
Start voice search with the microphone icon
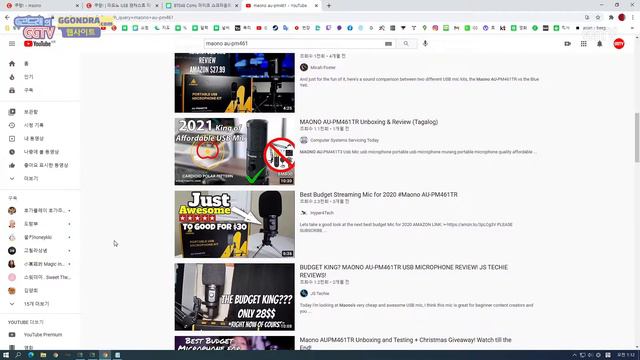(425, 43)
